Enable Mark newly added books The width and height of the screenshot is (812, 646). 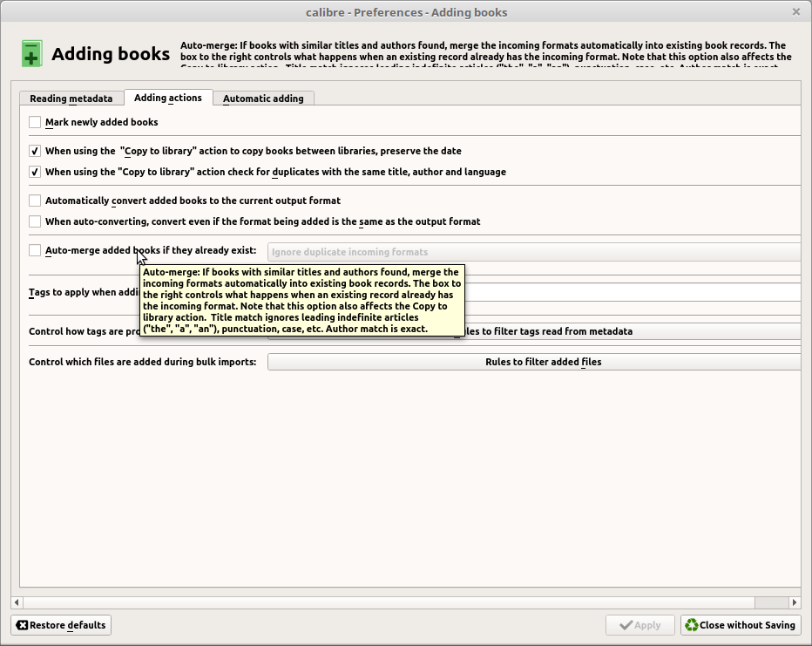[x=35, y=122]
